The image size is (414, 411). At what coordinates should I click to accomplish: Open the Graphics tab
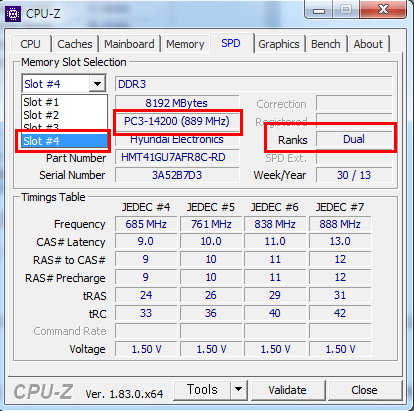[279, 44]
